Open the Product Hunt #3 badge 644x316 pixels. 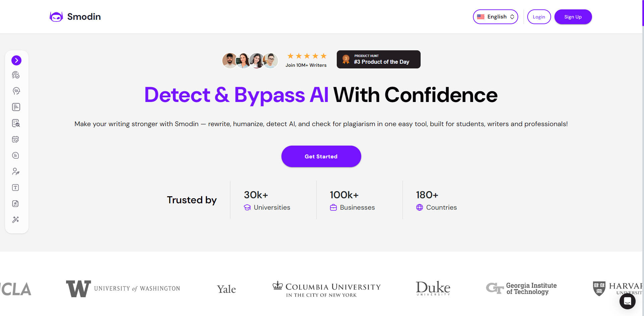point(378,59)
